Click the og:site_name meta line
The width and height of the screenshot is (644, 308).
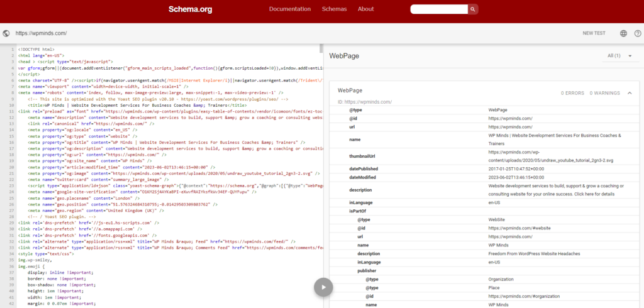coord(92,161)
